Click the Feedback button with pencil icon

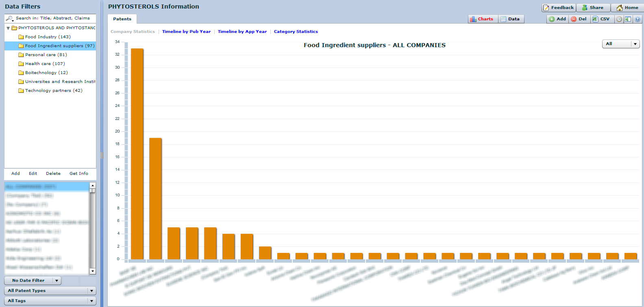point(559,8)
